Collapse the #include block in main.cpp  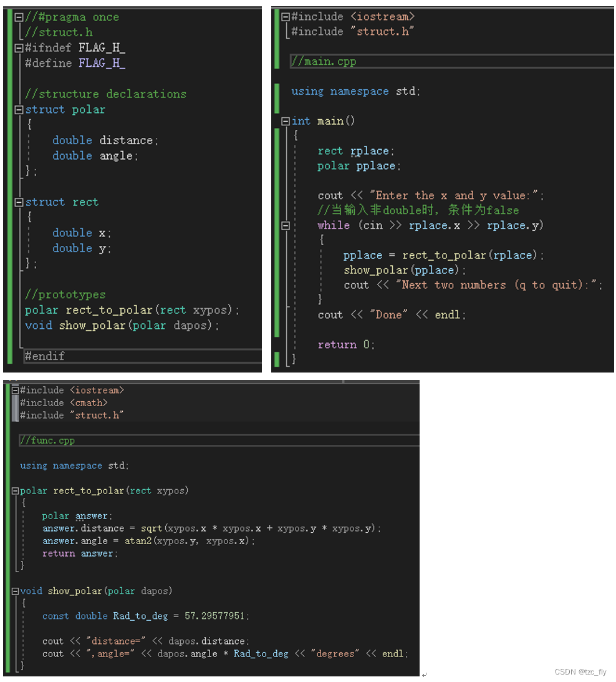pos(285,17)
